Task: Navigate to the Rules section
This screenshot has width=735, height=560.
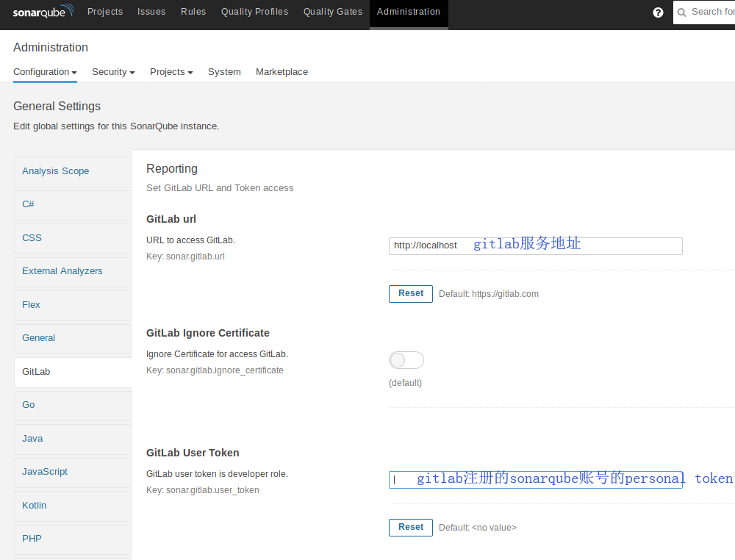Action: (193, 11)
